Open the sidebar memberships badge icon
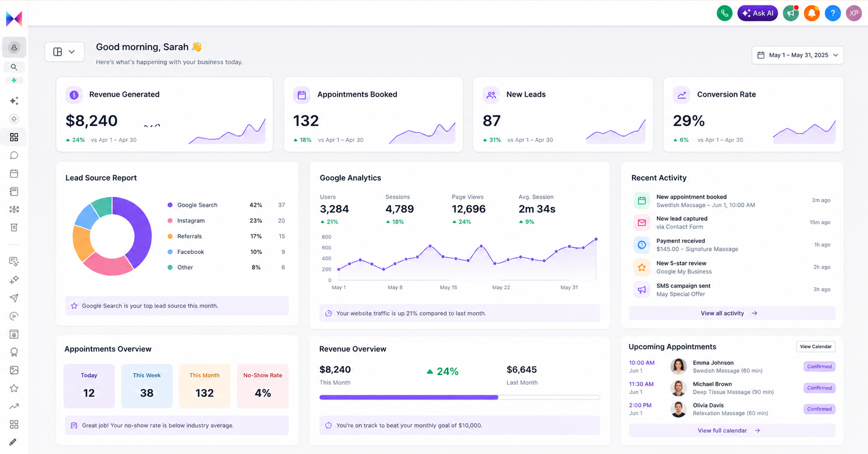Screen dimensions: 868x454 point(14,352)
